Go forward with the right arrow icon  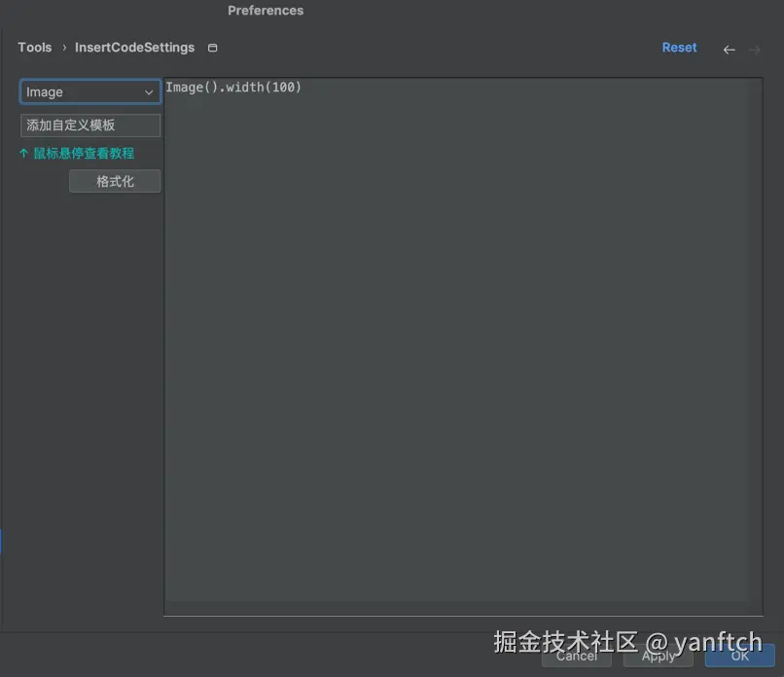click(x=755, y=50)
